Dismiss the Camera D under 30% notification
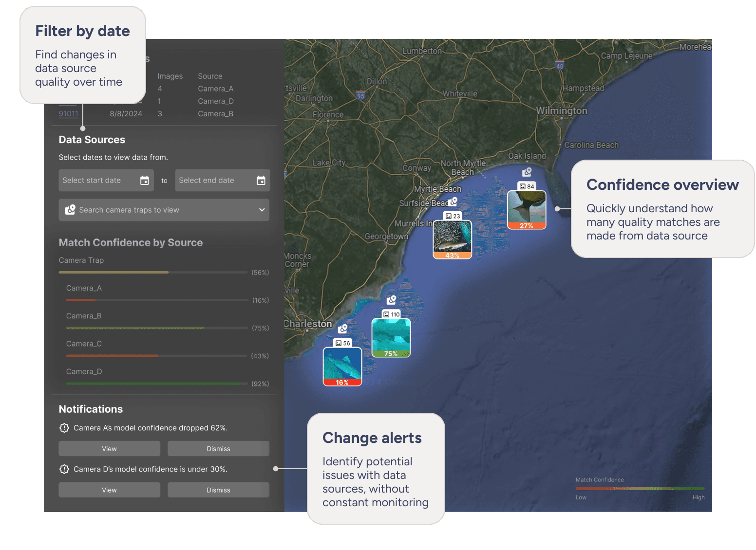Viewport: 756px width, 550px height. coord(218,490)
